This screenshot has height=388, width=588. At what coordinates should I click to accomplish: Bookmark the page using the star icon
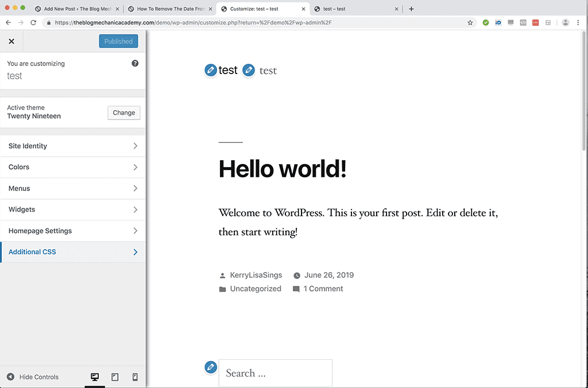pyautogui.click(x=470, y=22)
